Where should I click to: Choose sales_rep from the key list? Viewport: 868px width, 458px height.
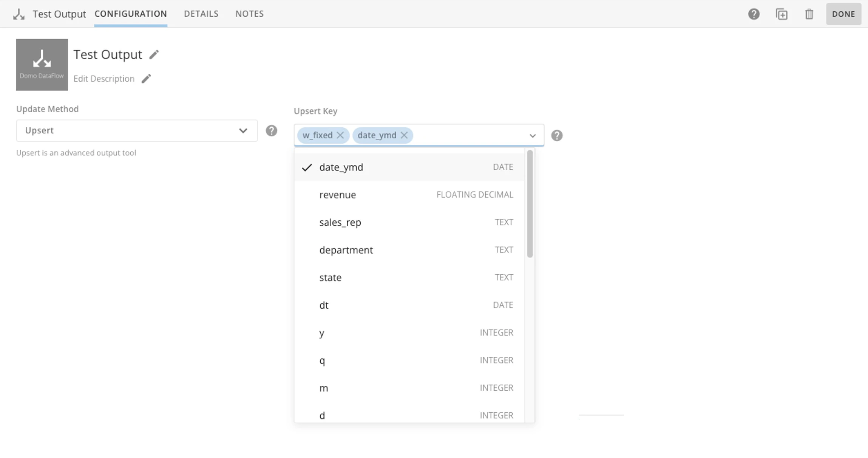[409, 222]
